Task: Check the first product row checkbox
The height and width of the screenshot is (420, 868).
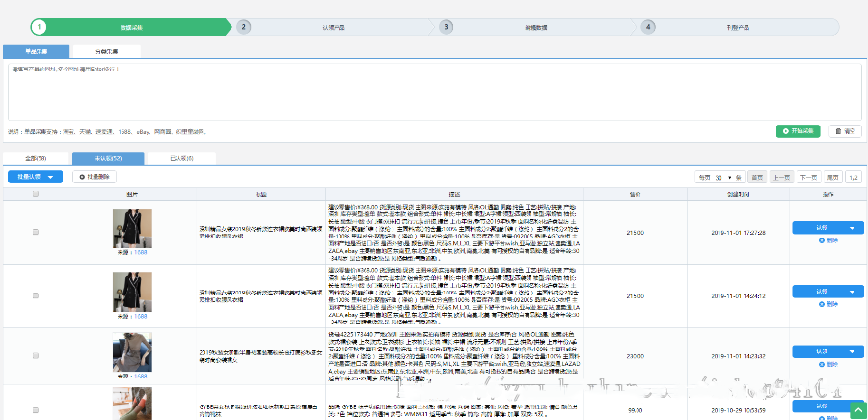Action: (36, 232)
